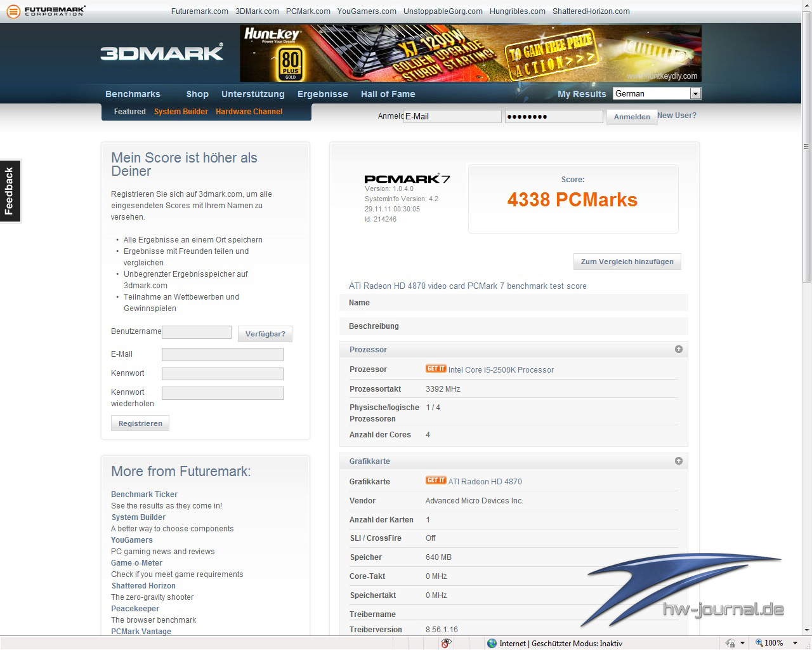This screenshot has width=812, height=650.
Task: Open the zoom level 100% dropdown arrow
Action: coord(795,643)
